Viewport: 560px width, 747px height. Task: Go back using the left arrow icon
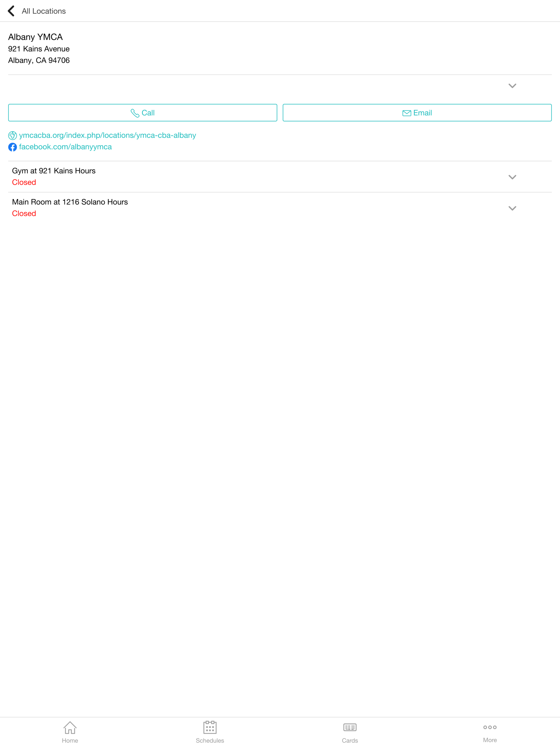[11, 11]
